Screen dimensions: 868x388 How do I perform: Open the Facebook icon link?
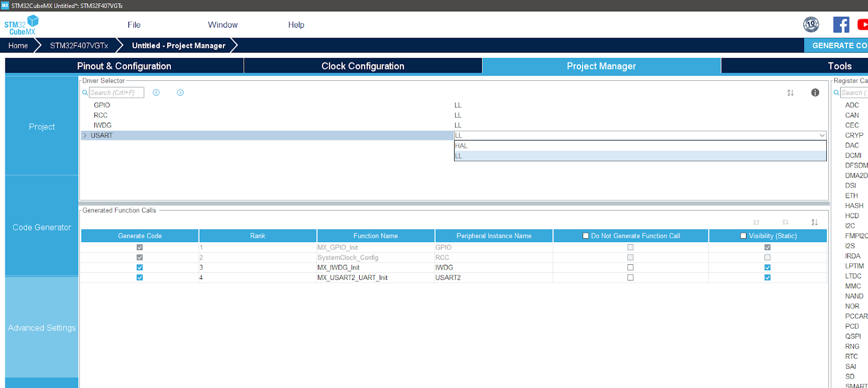[841, 24]
